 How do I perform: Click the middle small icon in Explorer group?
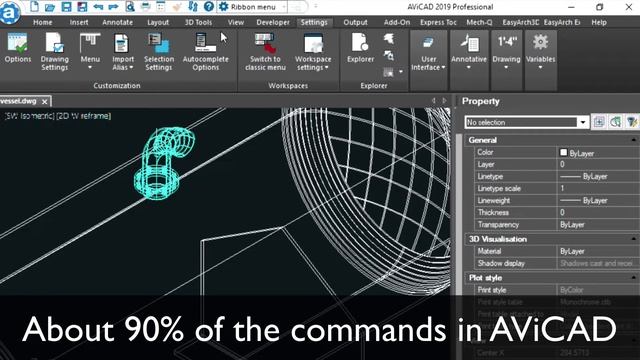(389, 55)
